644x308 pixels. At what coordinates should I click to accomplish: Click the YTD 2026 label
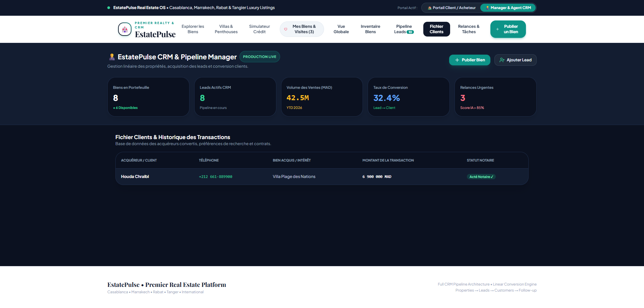coord(294,108)
